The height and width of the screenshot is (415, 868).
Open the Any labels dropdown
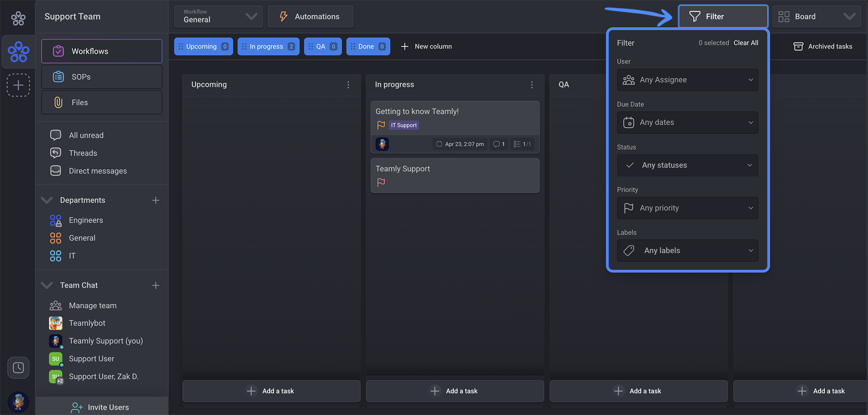point(688,251)
